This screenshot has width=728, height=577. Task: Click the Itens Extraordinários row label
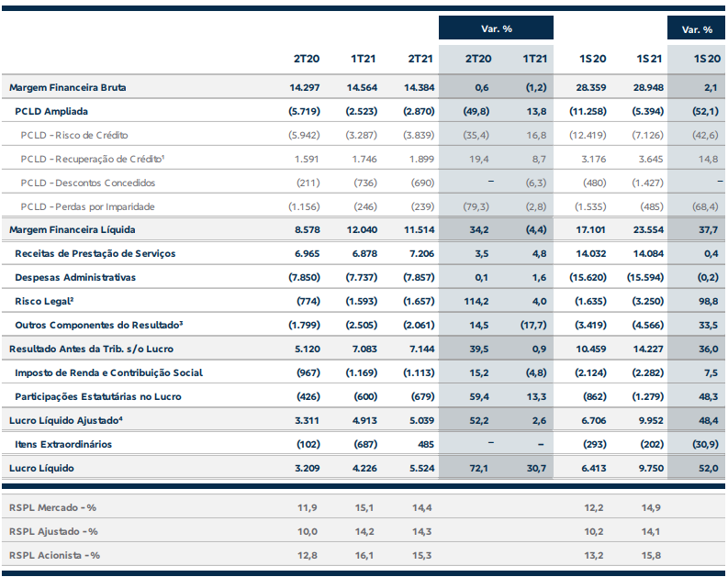(63, 444)
